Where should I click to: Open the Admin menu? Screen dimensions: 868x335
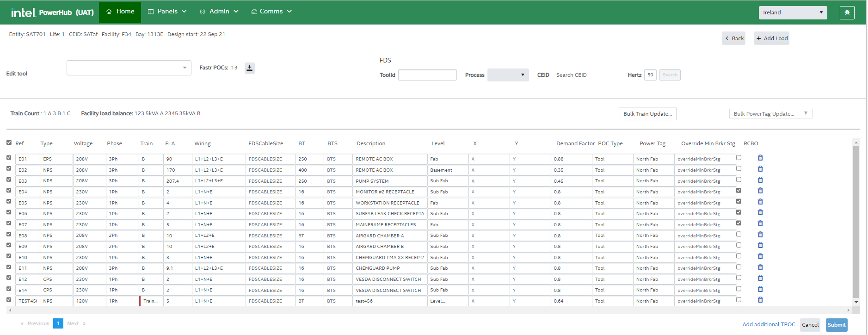pos(219,12)
